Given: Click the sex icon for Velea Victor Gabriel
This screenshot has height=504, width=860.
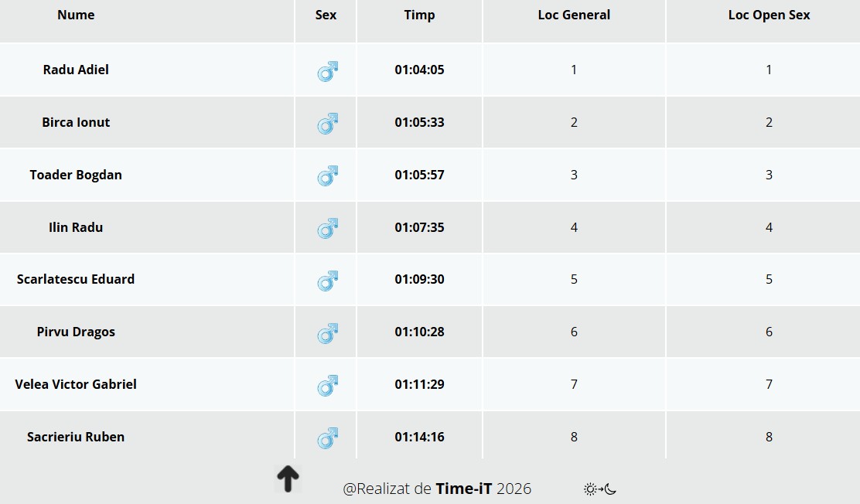Looking at the screenshot, I should point(327,386).
